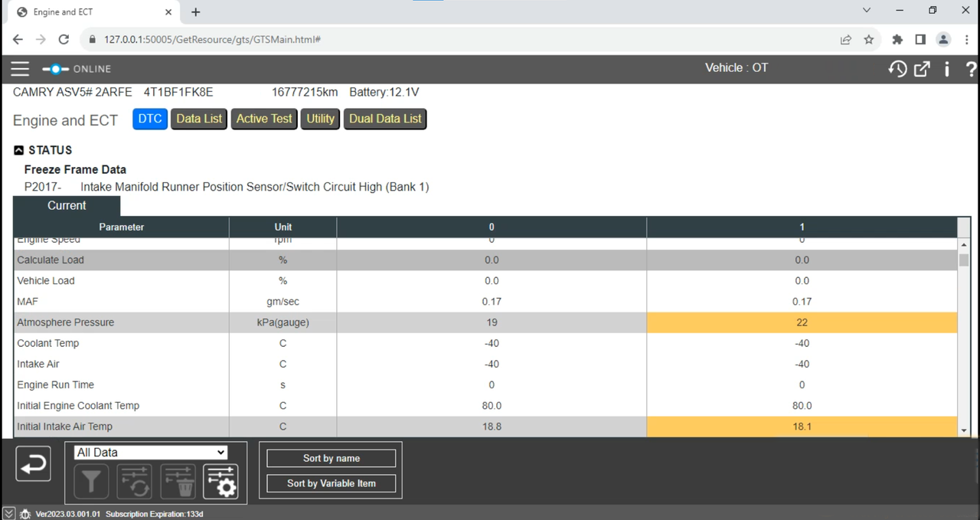This screenshot has height=520, width=980.
Task: Open the tab search chevron
Action: tap(867, 11)
